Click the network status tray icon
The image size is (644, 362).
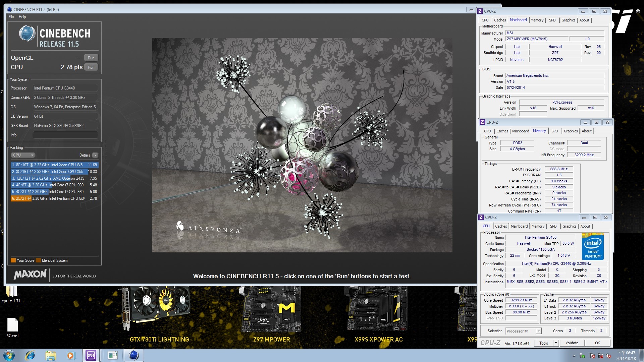[x=600, y=356]
